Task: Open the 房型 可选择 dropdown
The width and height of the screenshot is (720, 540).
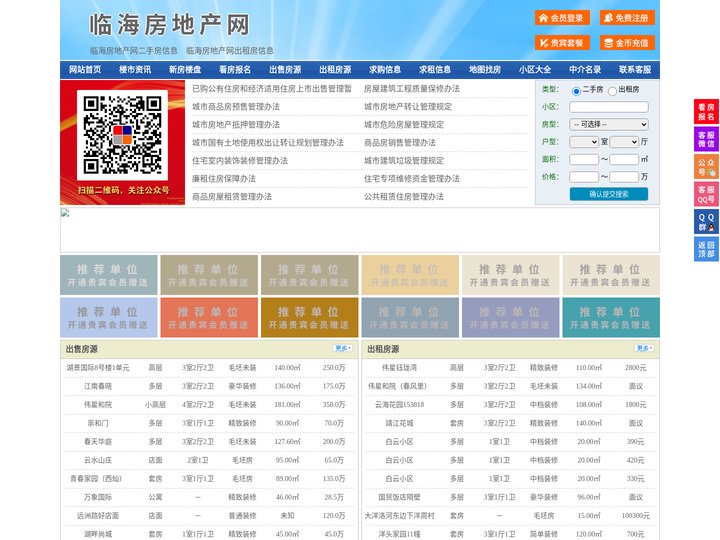Action: click(x=609, y=124)
